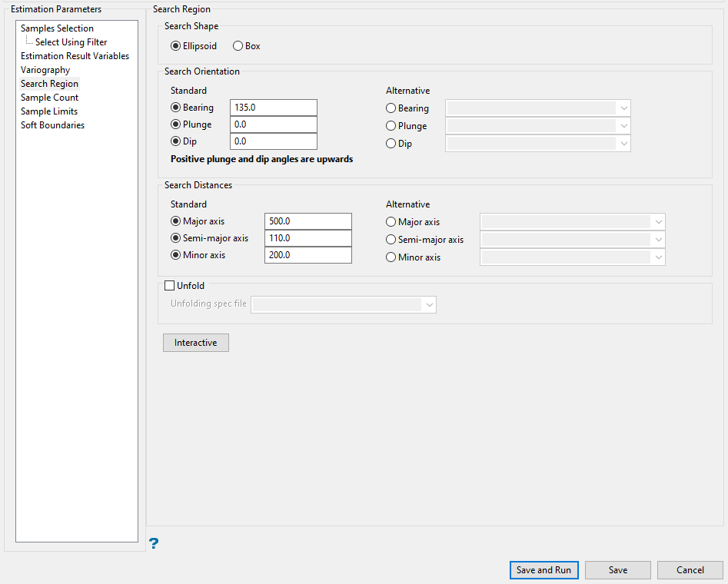Viewport: 728px width, 584px height.
Task: Choose Alternative Plunge radio button
Action: coord(391,126)
